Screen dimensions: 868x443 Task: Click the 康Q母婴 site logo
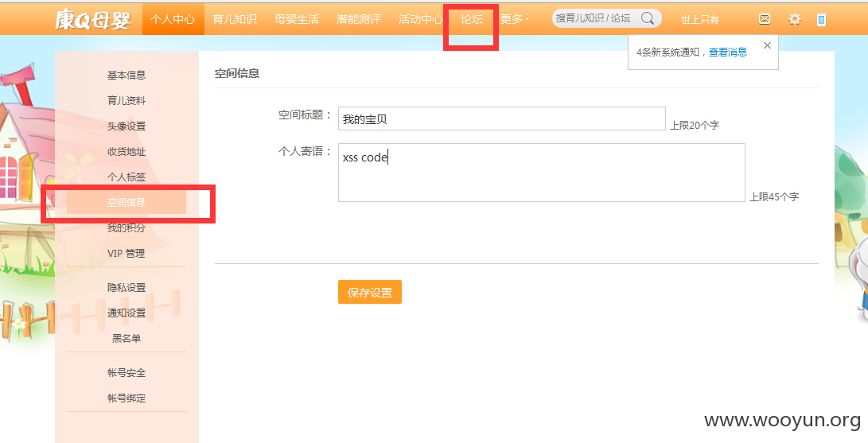[x=92, y=20]
